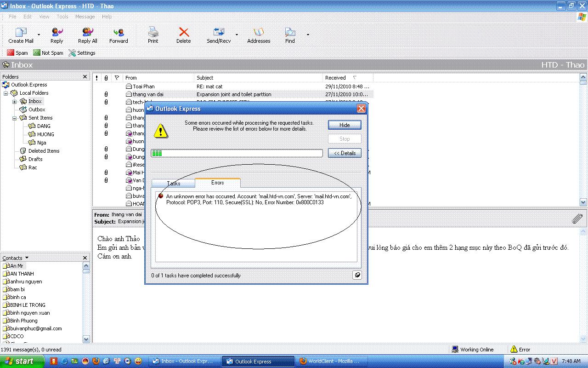This screenshot has height=368, width=588.
Task: Select the Errors tab
Action: [218, 183]
